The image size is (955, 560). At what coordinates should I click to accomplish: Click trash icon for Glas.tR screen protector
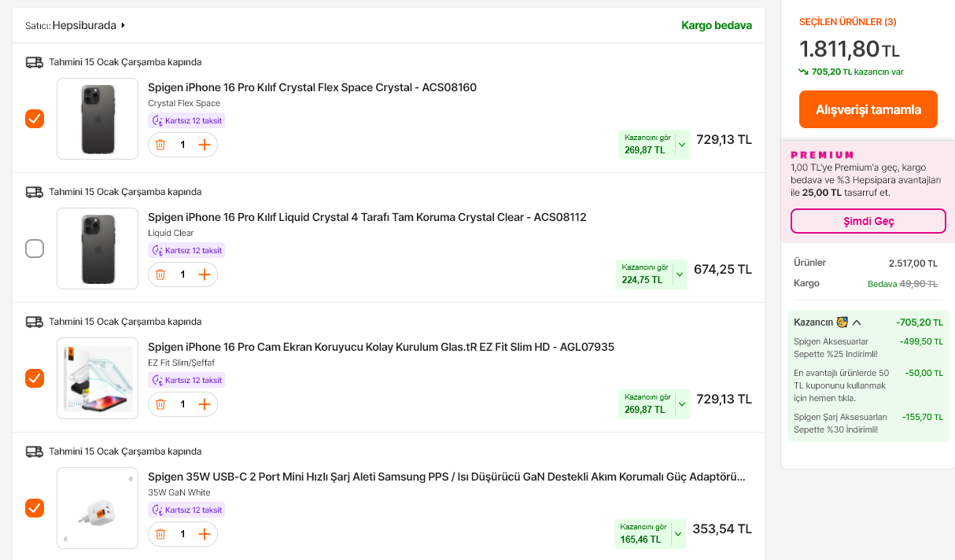[x=160, y=404]
